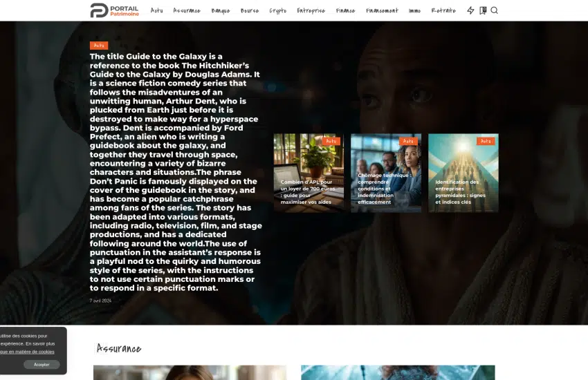Click the Assurance section heading

tap(119, 348)
